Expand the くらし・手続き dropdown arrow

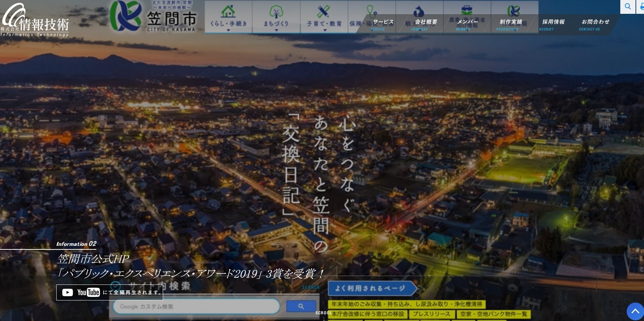(228, 30)
